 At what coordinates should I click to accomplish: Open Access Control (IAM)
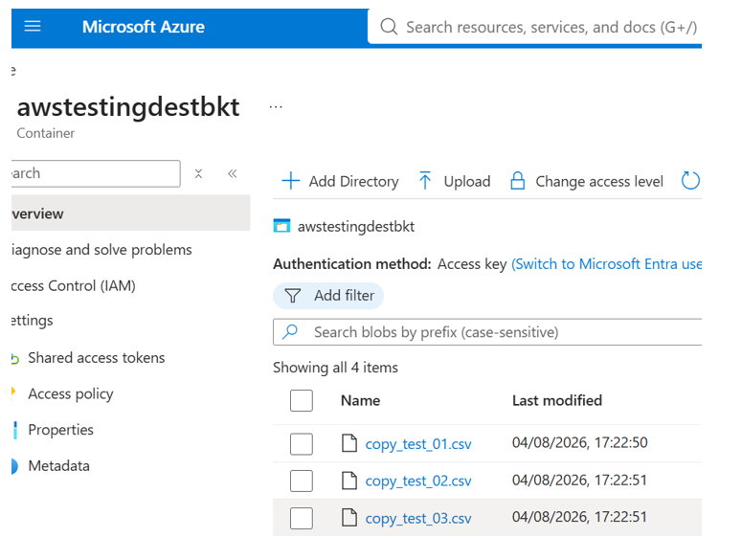point(74,285)
